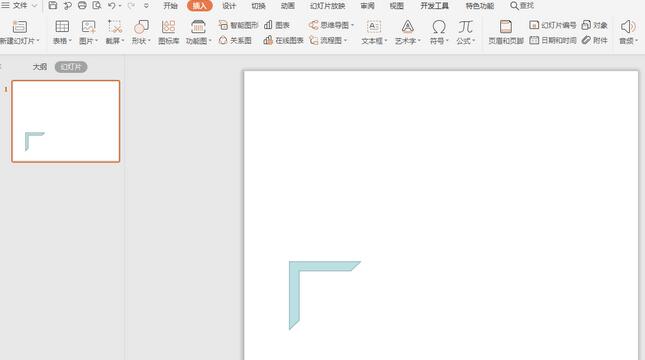Viewport: 645px width, 360px height.
Task: Switch to the Design (设计) tab
Action: coord(229,6)
